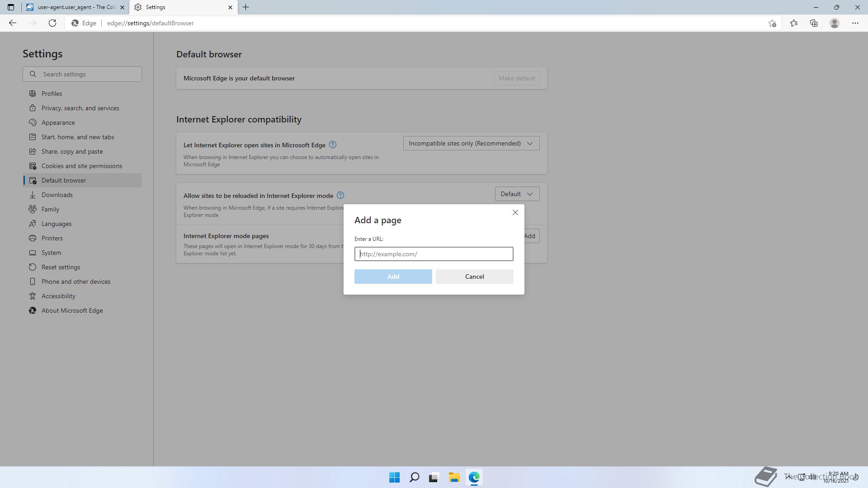Viewport: 868px width, 488px height.
Task: Open Accessibility settings
Action: tap(82, 296)
